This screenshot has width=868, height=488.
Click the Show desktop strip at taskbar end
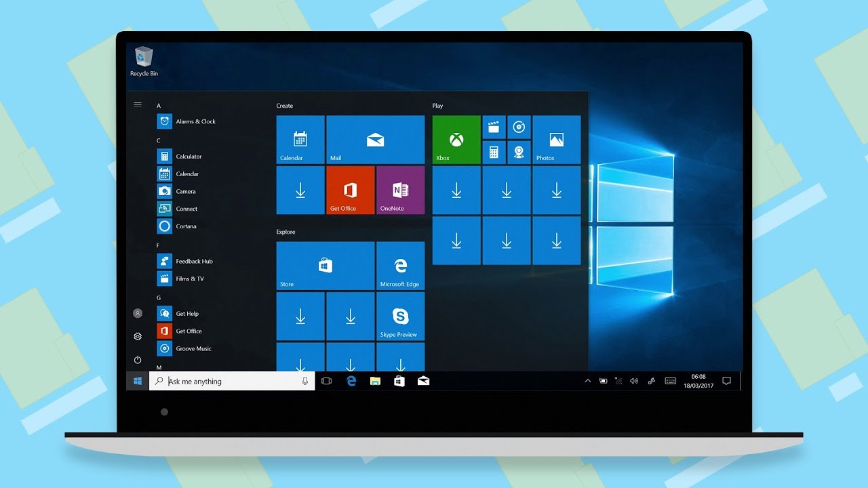(x=740, y=381)
